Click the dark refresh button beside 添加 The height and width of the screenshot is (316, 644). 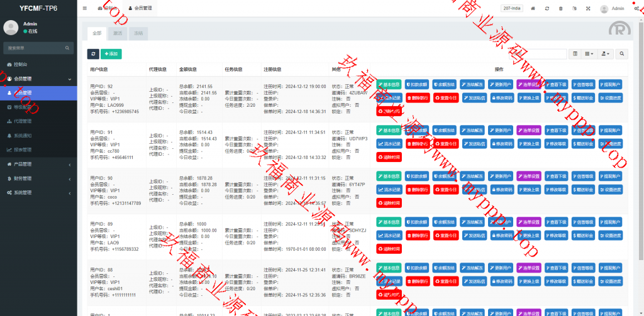click(x=93, y=55)
